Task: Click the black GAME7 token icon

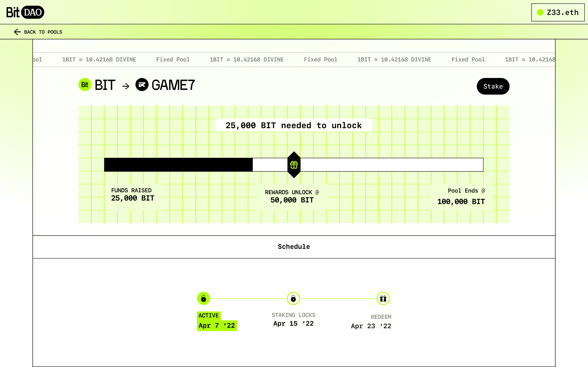Action: [x=142, y=85]
